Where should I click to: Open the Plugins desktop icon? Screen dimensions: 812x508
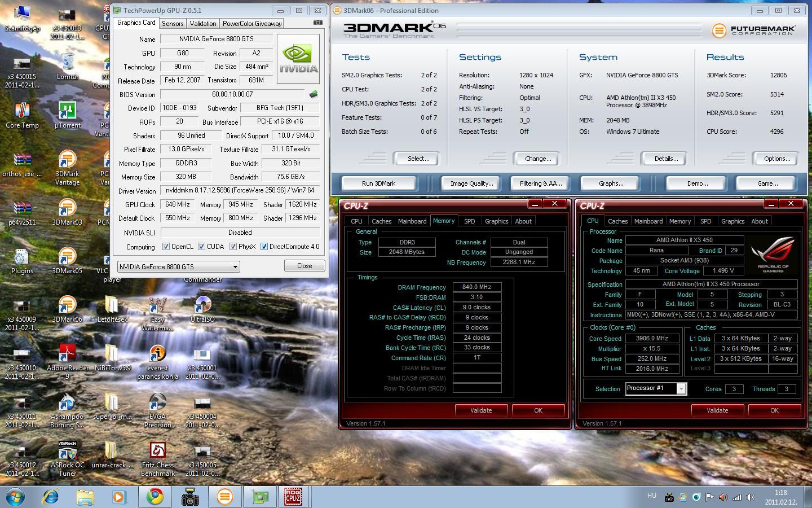coord(22,261)
